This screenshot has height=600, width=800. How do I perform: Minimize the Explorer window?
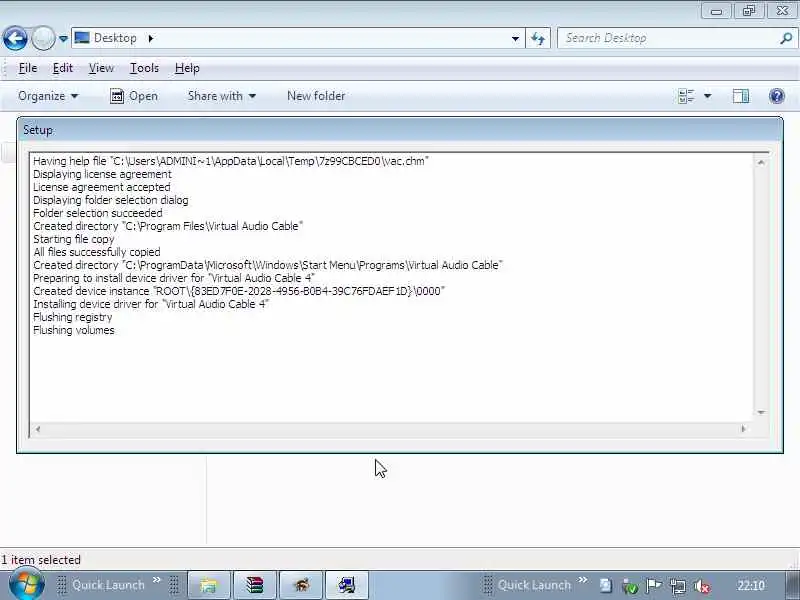pyautogui.click(x=716, y=11)
